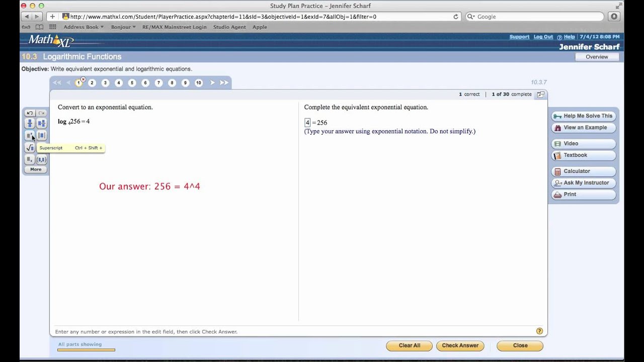The image size is (644, 362).
Task: Select question 7 in navigator
Action: 158,83
